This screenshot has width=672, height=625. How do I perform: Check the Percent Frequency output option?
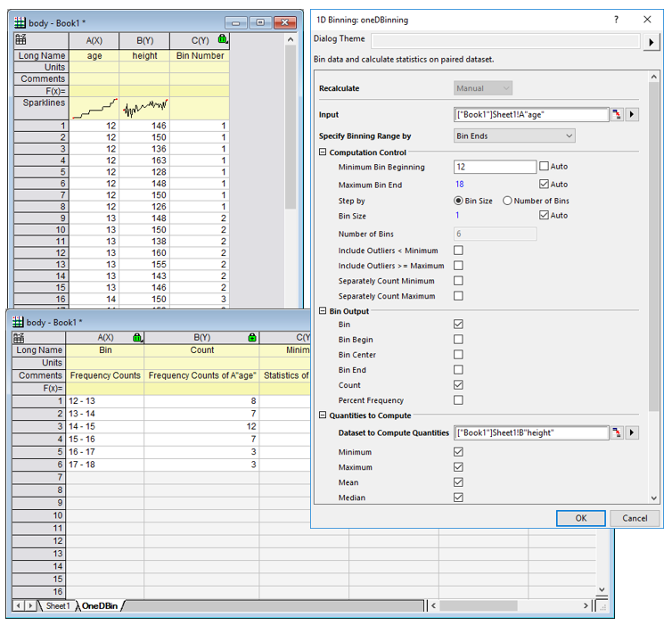point(458,400)
